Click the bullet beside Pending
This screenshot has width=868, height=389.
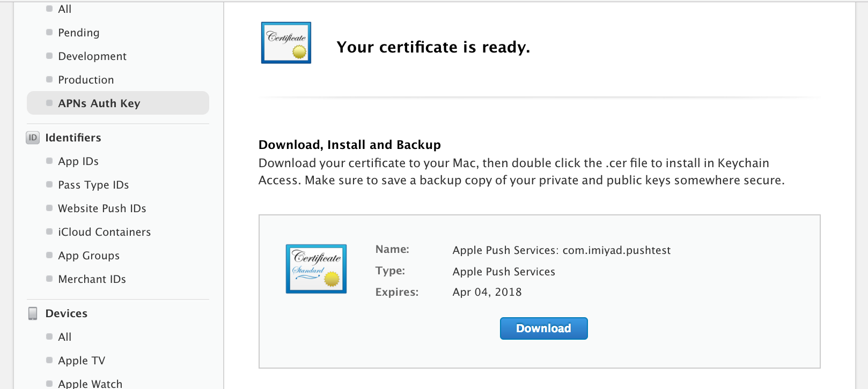click(49, 32)
